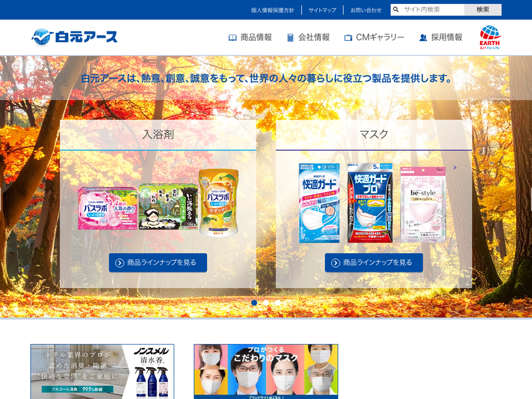The width and height of the screenshot is (532, 399).
Task: Click the マスク 商品ラインナップを見る button
Action: coord(374,263)
